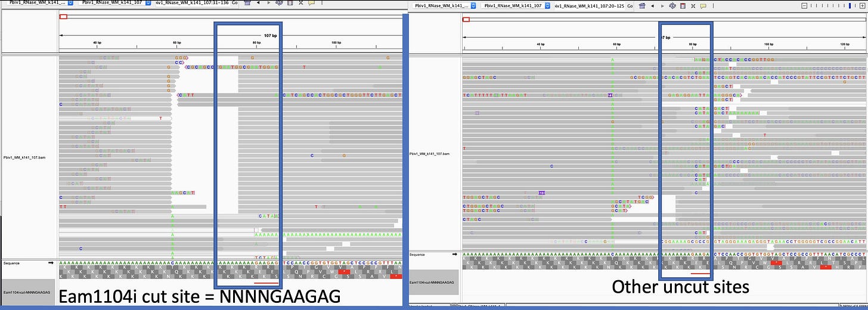Toggle popup behavior speech bubble in right toolbar
This screenshot has height=310, width=868.
(x=703, y=5)
